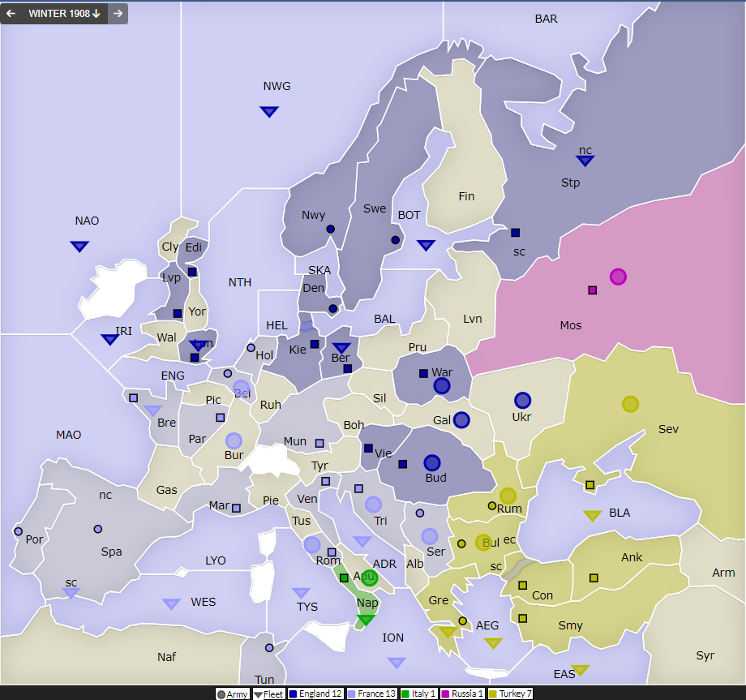Click the NTH sea label
The height and width of the screenshot is (700, 746).
(x=240, y=282)
